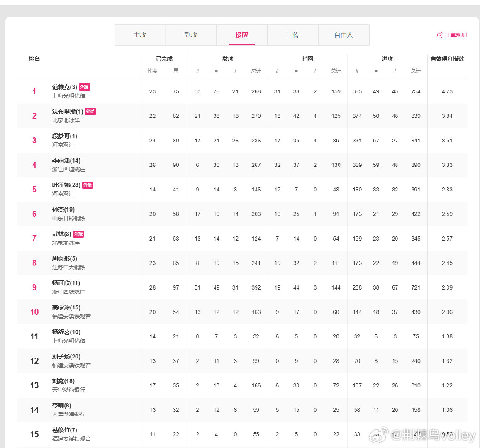Click the 外援 badge beside 法布里斯(1)
480x448 pixels.
click(90, 112)
